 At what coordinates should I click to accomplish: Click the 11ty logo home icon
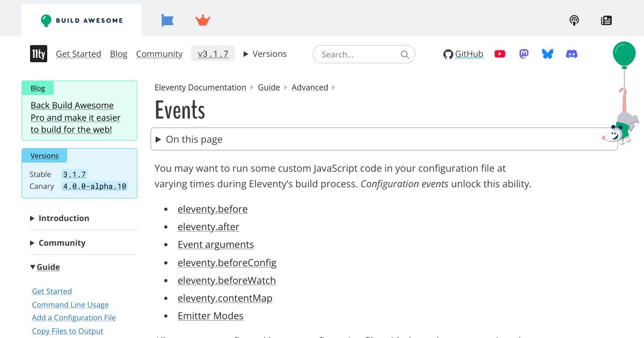[x=39, y=54]
